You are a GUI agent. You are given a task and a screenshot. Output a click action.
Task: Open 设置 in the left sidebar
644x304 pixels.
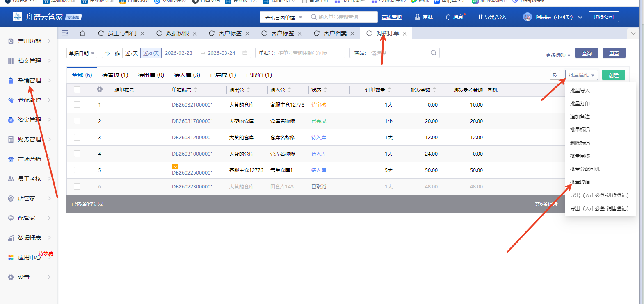(24, 277)
